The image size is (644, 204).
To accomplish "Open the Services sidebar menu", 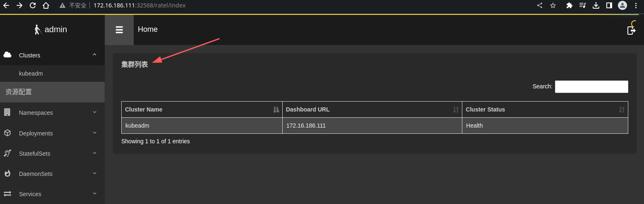I will (30, 194).
